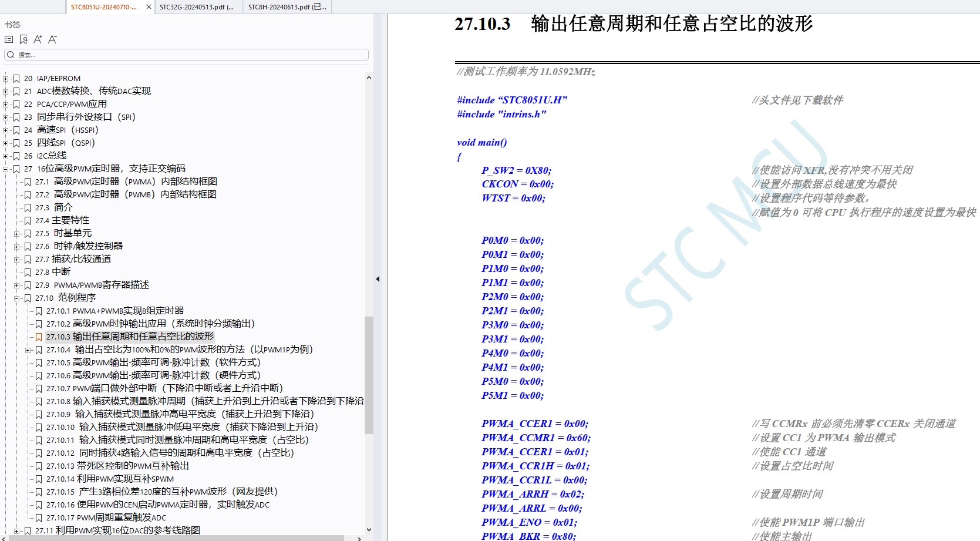980x541 pixels.
Task: Click bookmark icon beside 27.10.13 带死区控制
Action: pos(39,466)
